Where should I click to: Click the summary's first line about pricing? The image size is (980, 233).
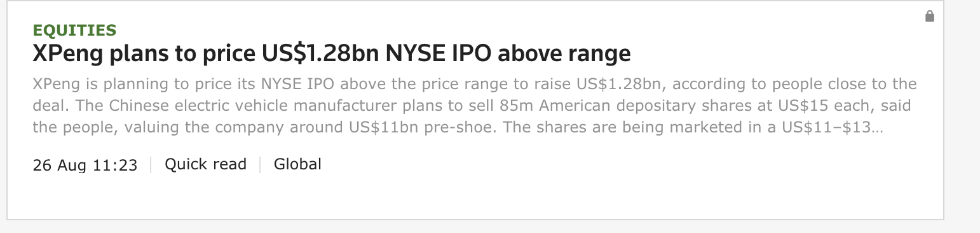coord(475,84)
